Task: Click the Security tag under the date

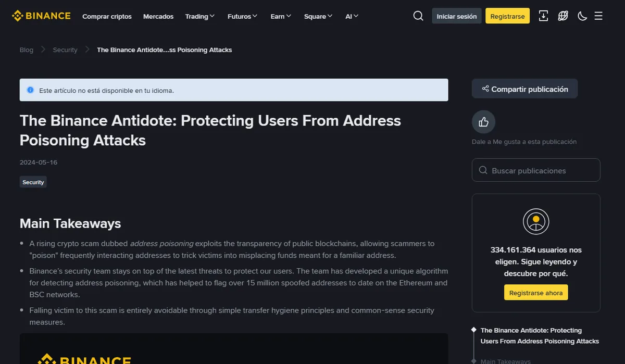Action: pyautogui.click(x=33, y=182)
